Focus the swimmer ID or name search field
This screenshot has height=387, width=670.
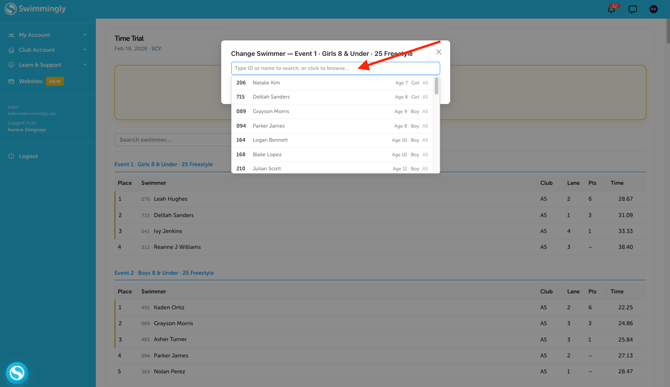coord(335,68)
